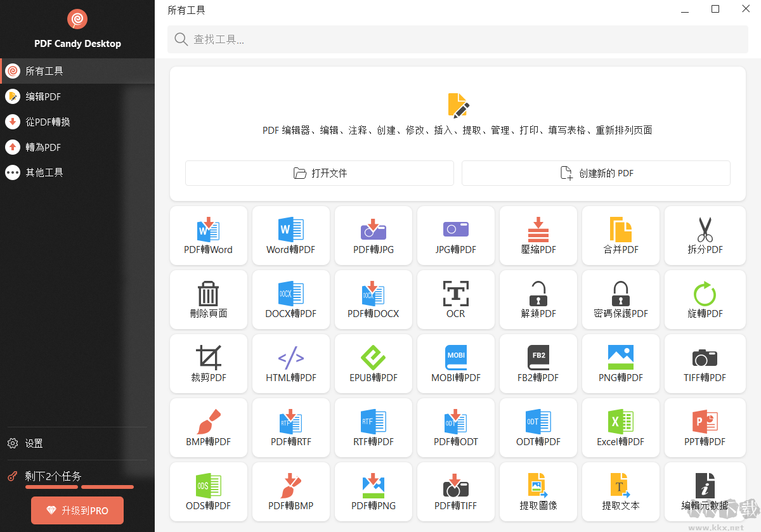Open the 轉為PDF sidebar section
The height and width of the screenshot is (532, 761).
pos(42,147)
